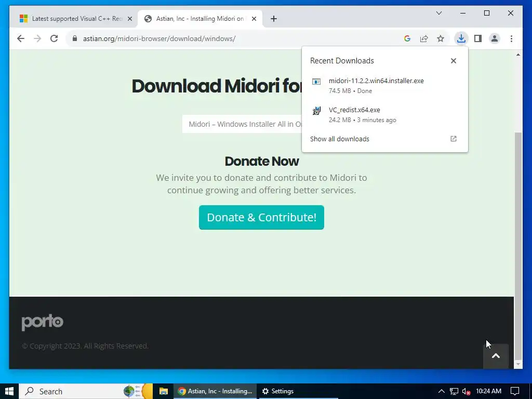Open the Windows Start menu
532x399 pixels.
(9, 391)
